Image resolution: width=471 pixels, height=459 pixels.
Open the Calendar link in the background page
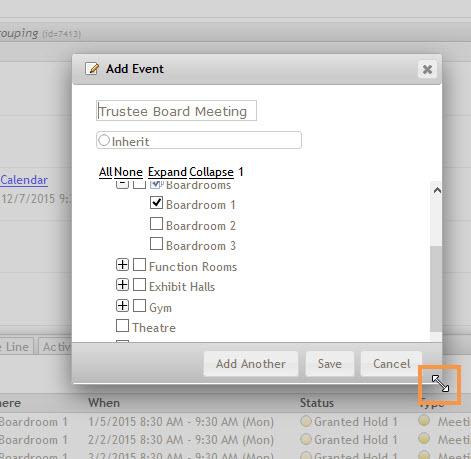[x=24, y=180]
